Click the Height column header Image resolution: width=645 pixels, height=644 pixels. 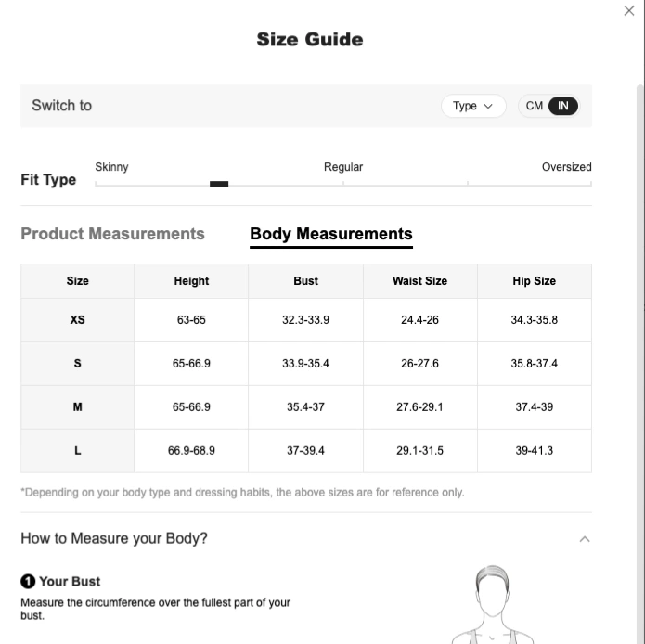click(x=191, y=281)
